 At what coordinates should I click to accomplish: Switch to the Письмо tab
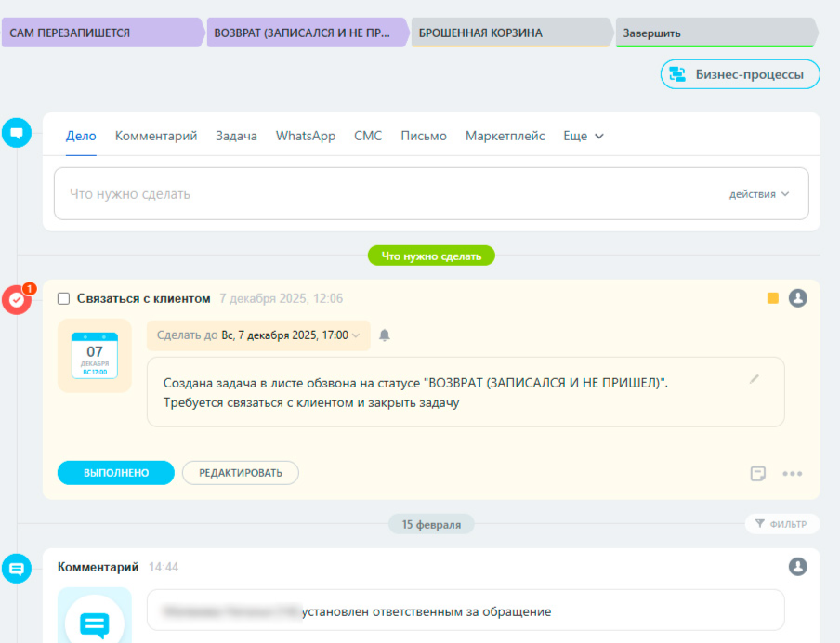tap(424, 136)
